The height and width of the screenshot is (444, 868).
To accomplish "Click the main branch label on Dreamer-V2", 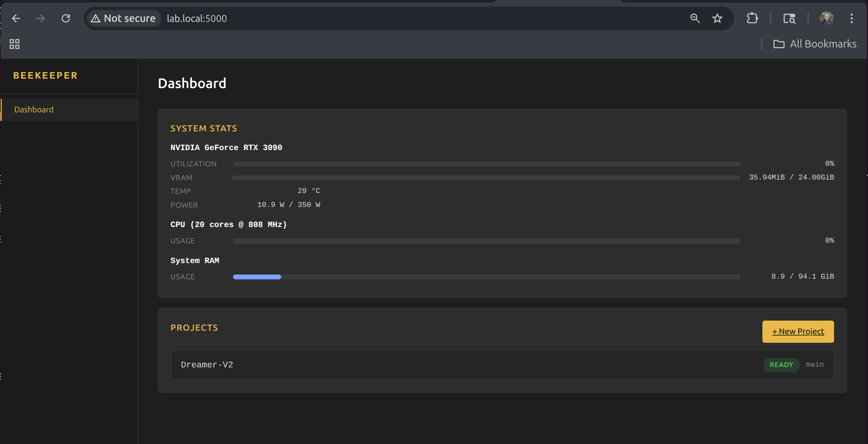I will click(x=814, y=365).
